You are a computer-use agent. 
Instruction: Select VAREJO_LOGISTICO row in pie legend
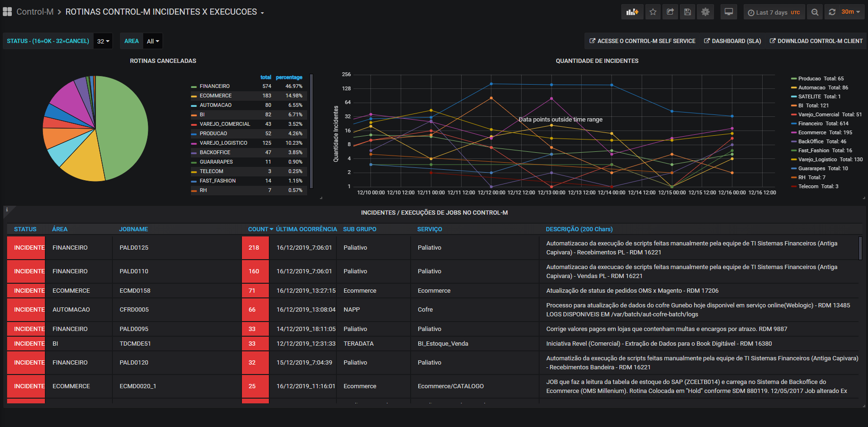click(x=249, y=143)
